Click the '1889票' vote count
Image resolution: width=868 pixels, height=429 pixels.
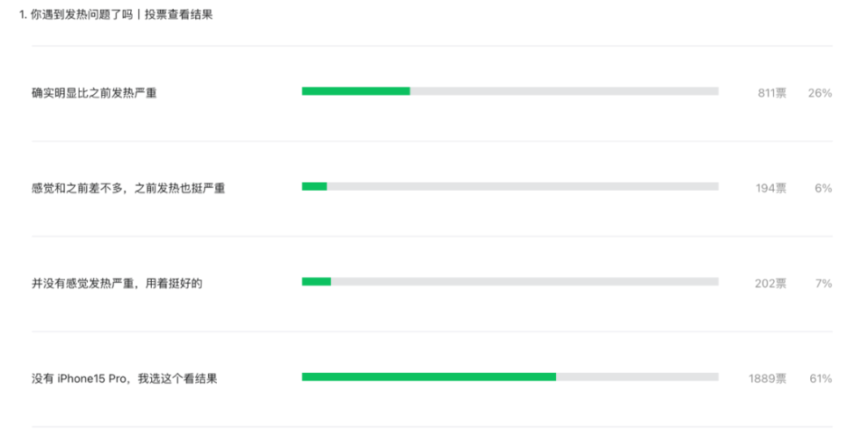768,378
